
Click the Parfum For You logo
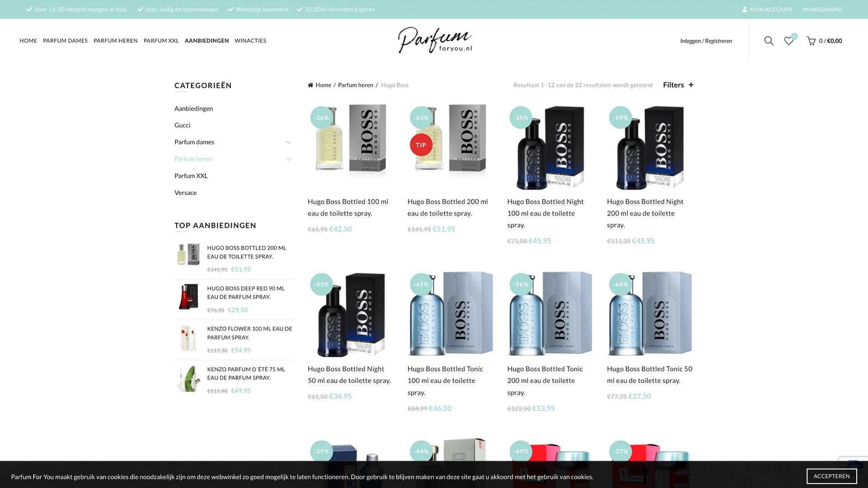tap(435, 40)
